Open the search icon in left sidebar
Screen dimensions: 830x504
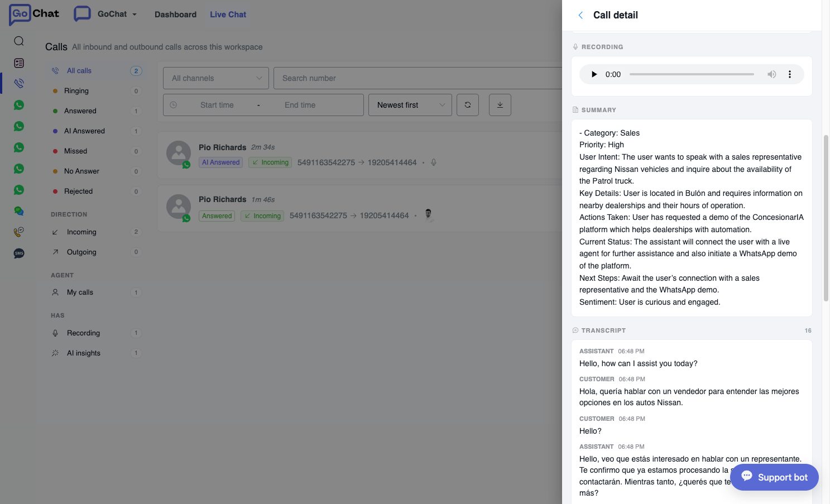[x=19, y=41]
